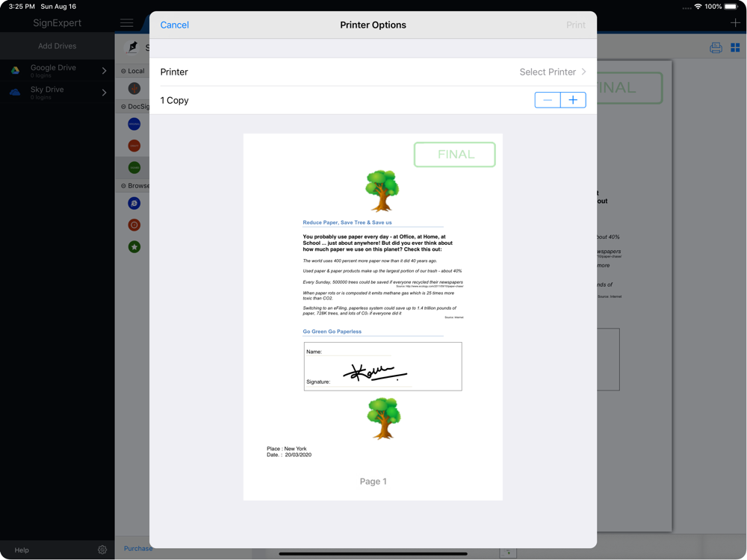Expand the Google Drive chevron
The image size is (747, 560).
pos(105,70)
